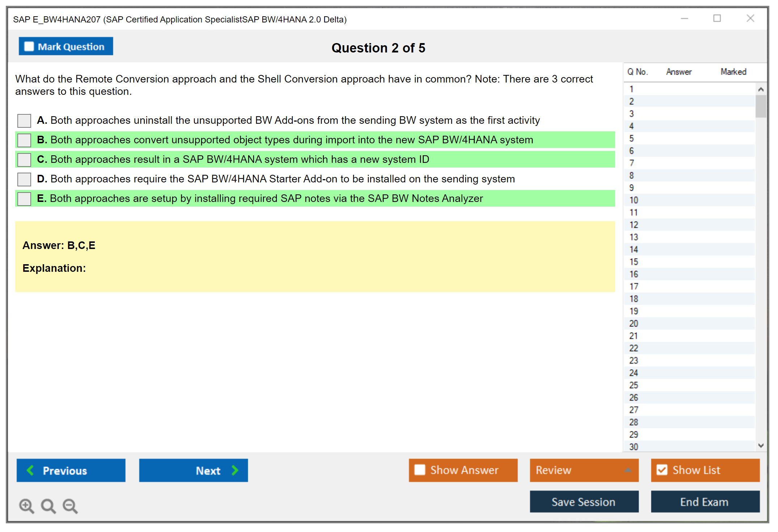The width and height of the screenshot is (778, 532).
Task: Enable the Show Answer checkbox
Action: tap(420, 470)
